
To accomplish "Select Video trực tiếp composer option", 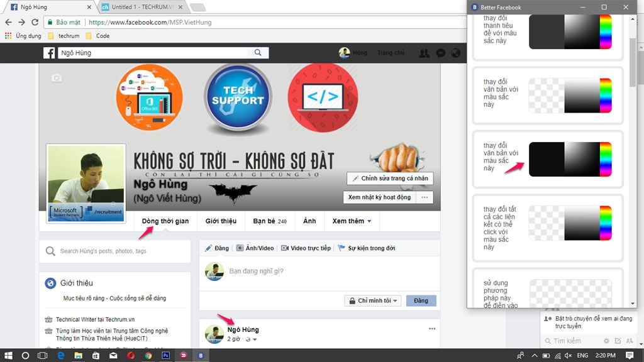I will click(306, 248).
